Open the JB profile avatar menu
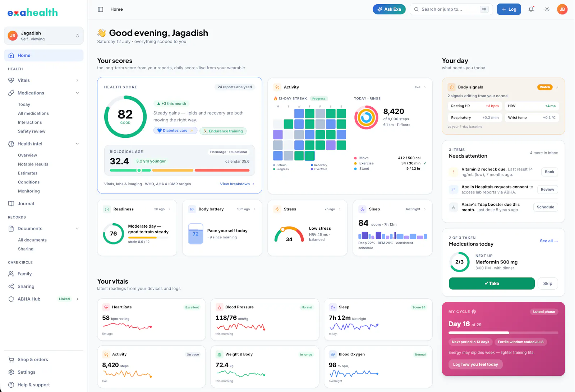The image size is (575, 392). [x=562, y=9]
